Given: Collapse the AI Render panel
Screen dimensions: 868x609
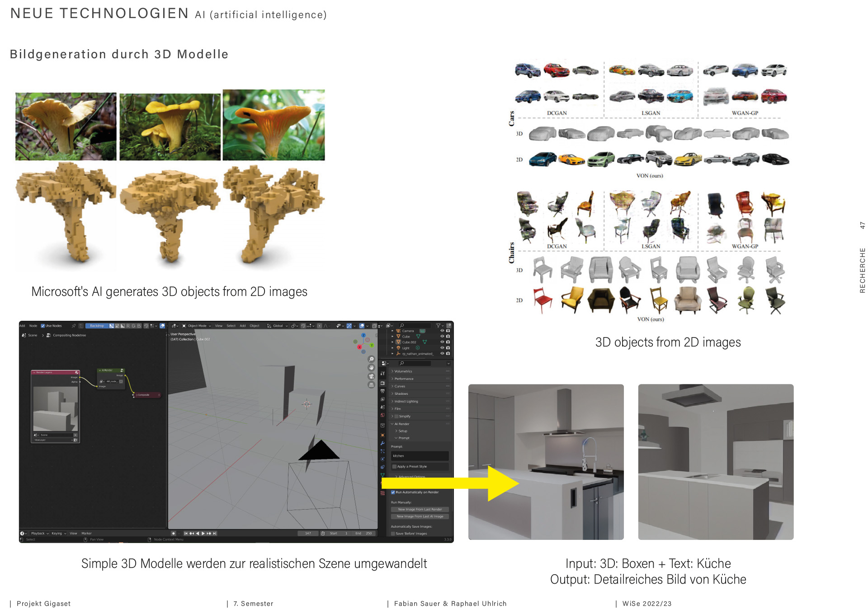Looking at the screenshot, I should coord(420,424).
